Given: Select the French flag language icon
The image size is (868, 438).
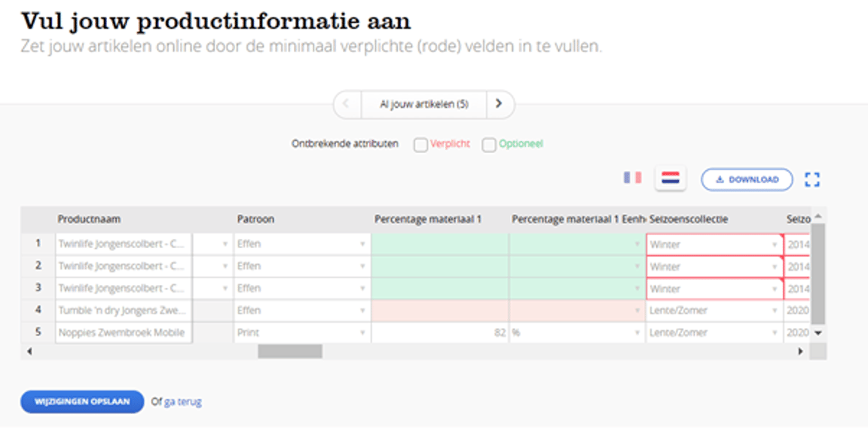Looking at the screenshot, I should [x=632, y=178].
